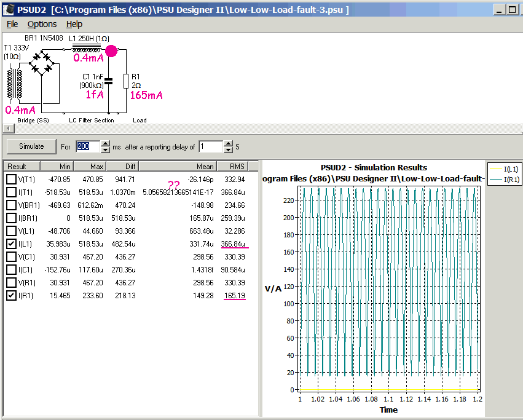Click the schematic scrollbar left arrow
523x420 pixels.
(9, 128)
